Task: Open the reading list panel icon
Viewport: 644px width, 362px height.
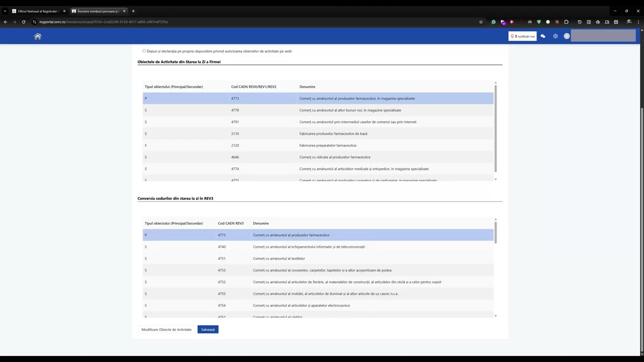Action: 589,22
